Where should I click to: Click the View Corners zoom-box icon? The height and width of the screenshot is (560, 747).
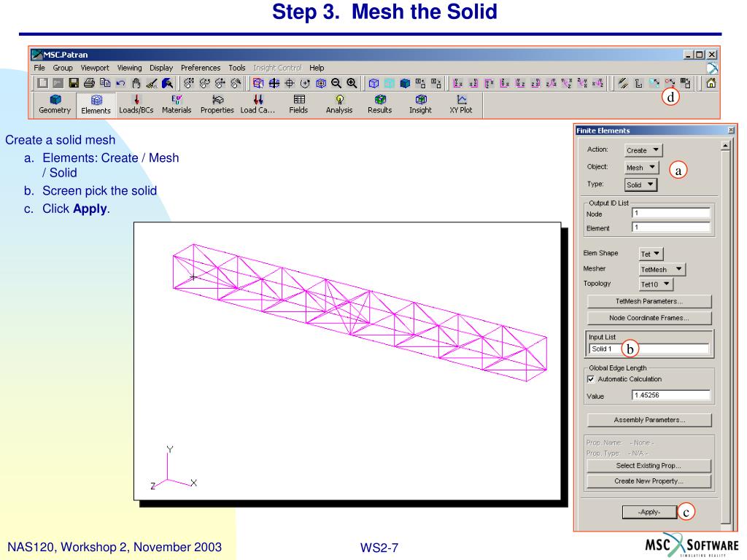258,83
